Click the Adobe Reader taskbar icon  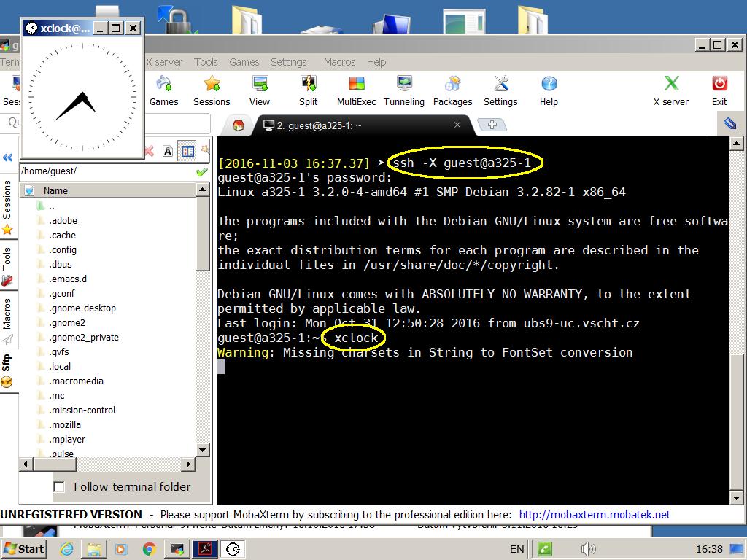pos(205,549)
